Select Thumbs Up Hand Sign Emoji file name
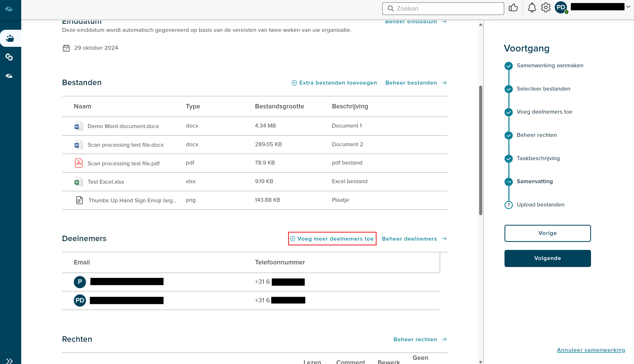Image resolution: width=634 pixels, height=364 pixels. click(132, 200)
